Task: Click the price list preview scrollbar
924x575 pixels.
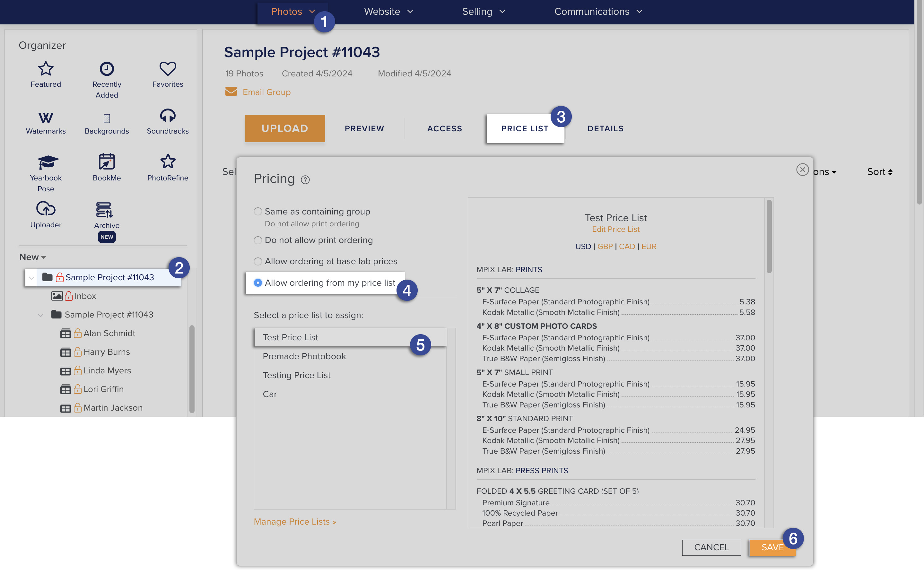Action: pyautogui.click(x=769, y=237)
